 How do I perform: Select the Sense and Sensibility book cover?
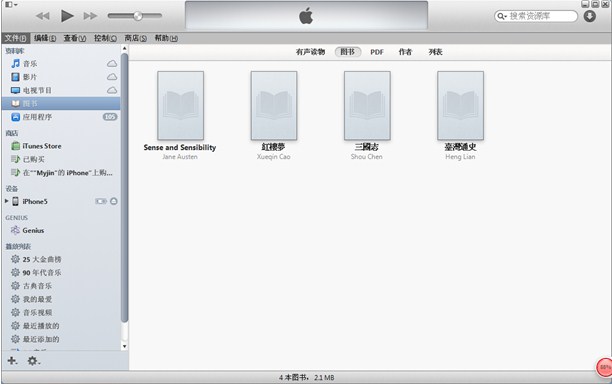click(x=180, y=105)
